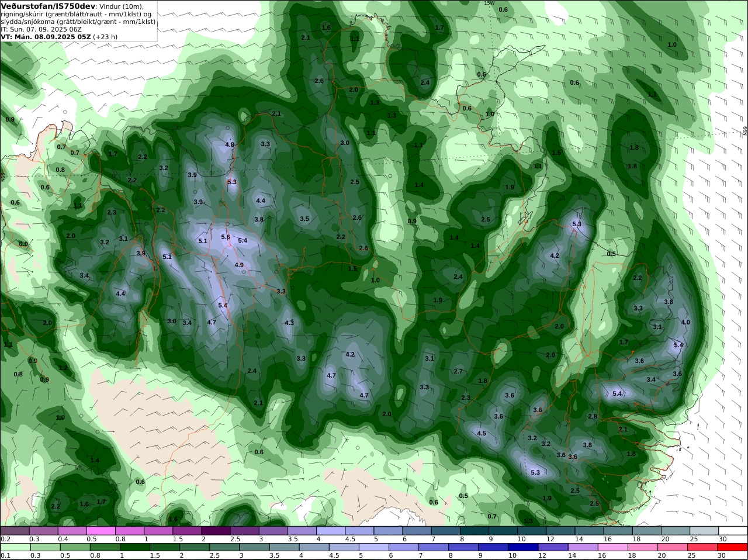This screenshot has height=560, width=748.
Task: Click the 2.8 precipitation value
Action: pos(593,417)
